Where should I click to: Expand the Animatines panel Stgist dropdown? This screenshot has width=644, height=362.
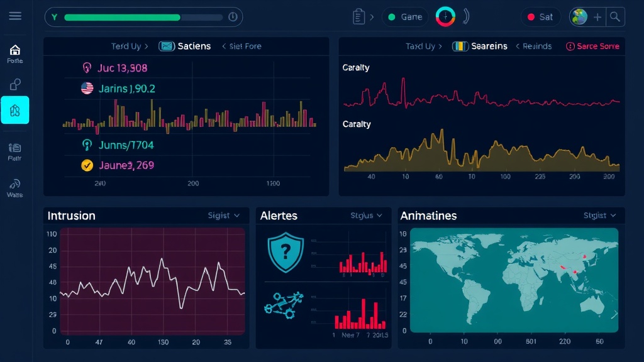[x=599, y=216]
